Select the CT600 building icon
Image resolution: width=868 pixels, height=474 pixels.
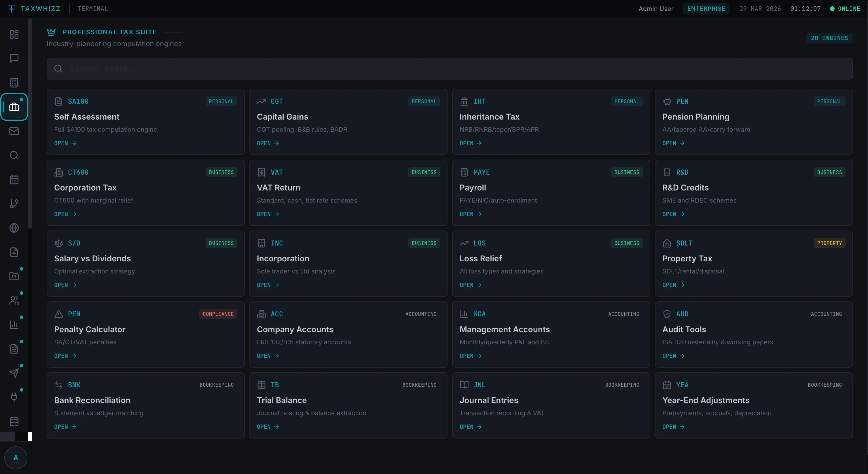[59, 172]
